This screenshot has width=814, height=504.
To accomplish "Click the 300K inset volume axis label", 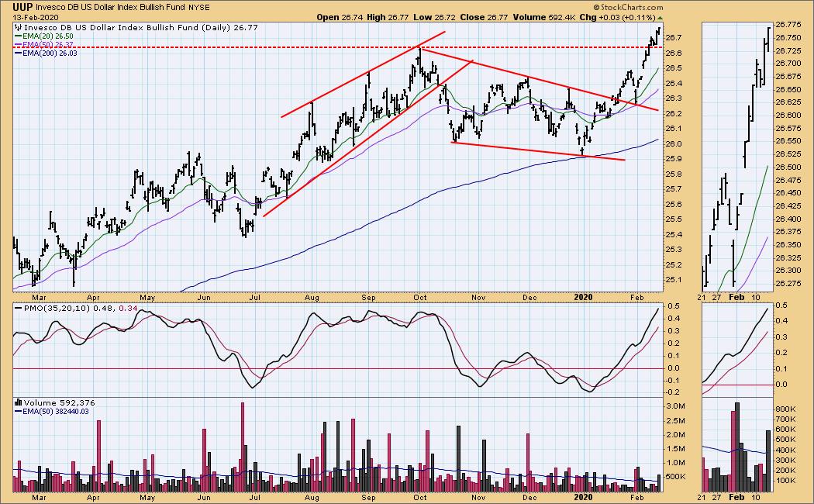I will point(785,461).
